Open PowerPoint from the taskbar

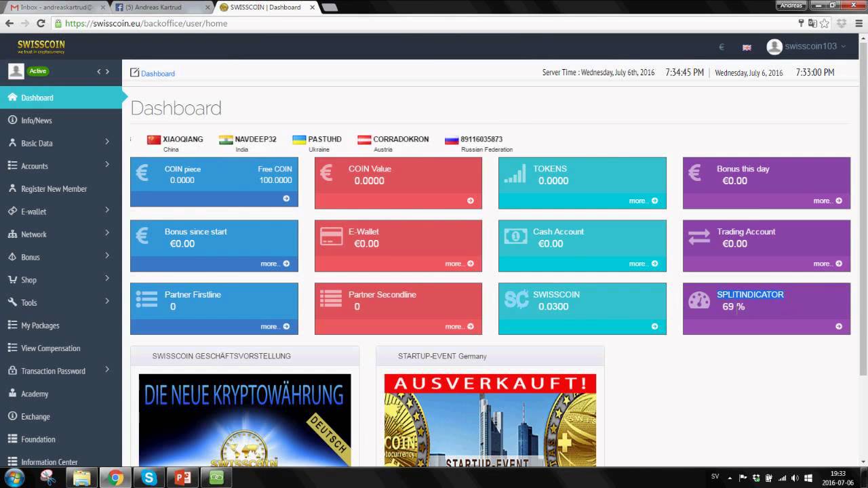point(183,478)
